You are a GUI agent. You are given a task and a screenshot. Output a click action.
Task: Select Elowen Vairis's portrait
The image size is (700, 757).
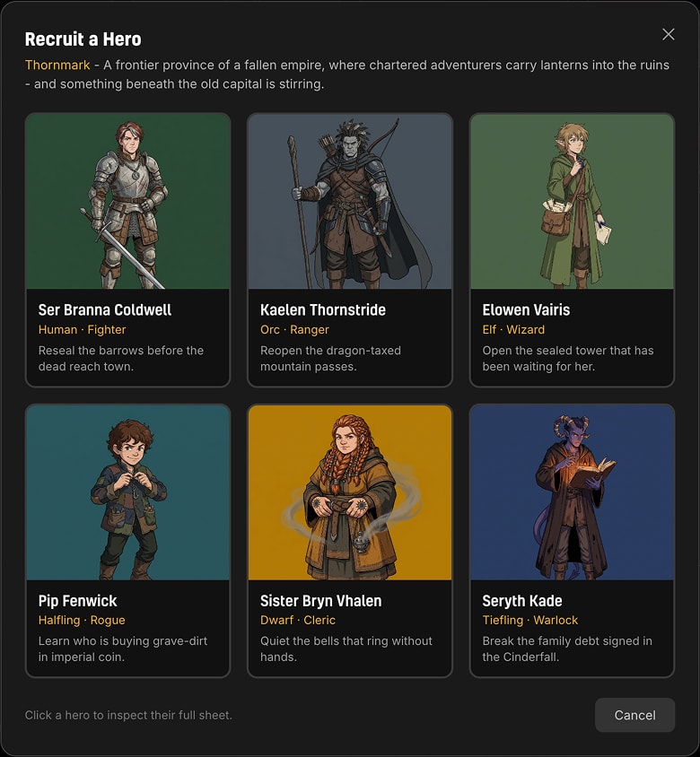[x=572, y=201]
